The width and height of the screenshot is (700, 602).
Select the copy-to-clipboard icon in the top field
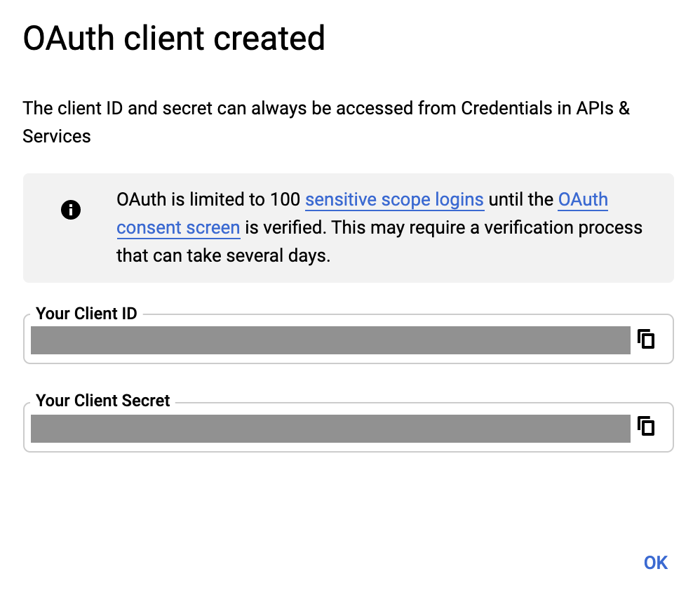(647, 340)
